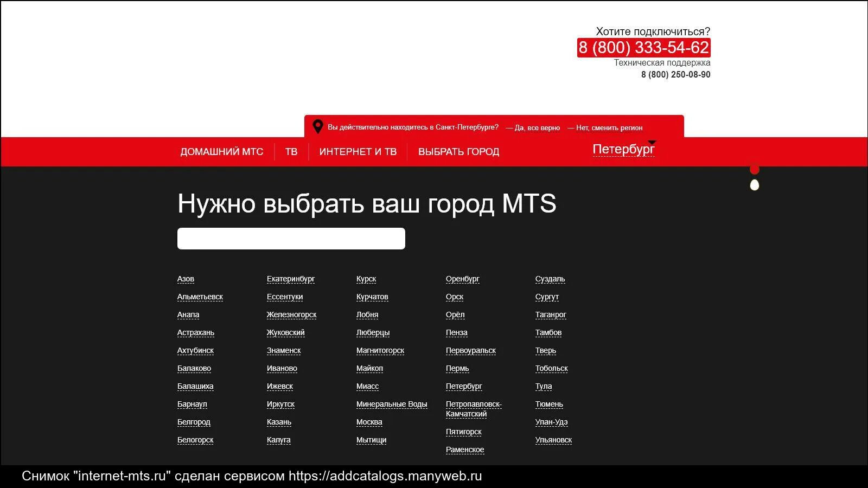This screenshot has height=488, width=868.
Task: Pick Курчатов city link
Action: [372, 297]
